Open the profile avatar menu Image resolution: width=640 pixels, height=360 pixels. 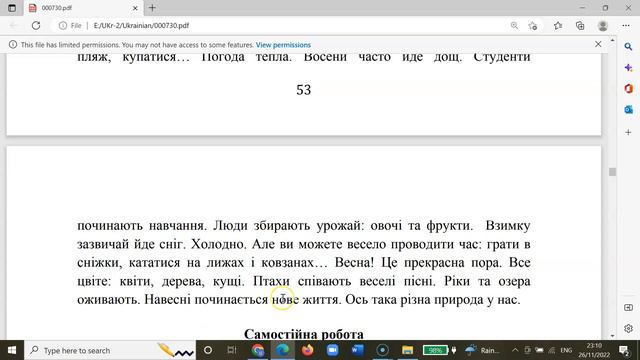coord(603,26)
